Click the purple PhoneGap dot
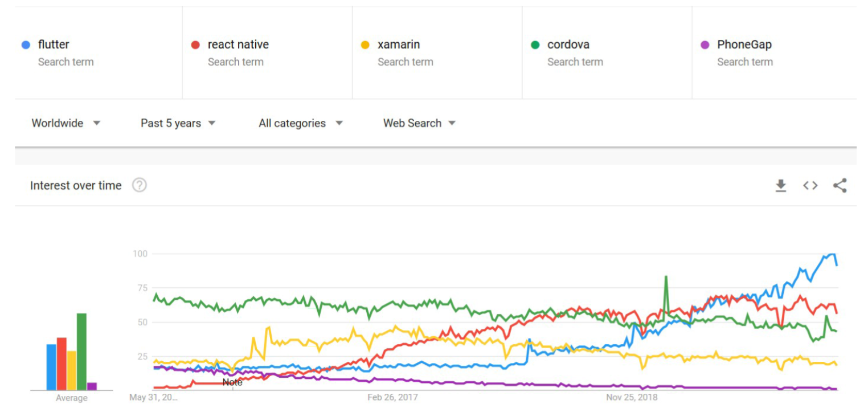Viewport: 868px width, 416px height. point(705,45)
